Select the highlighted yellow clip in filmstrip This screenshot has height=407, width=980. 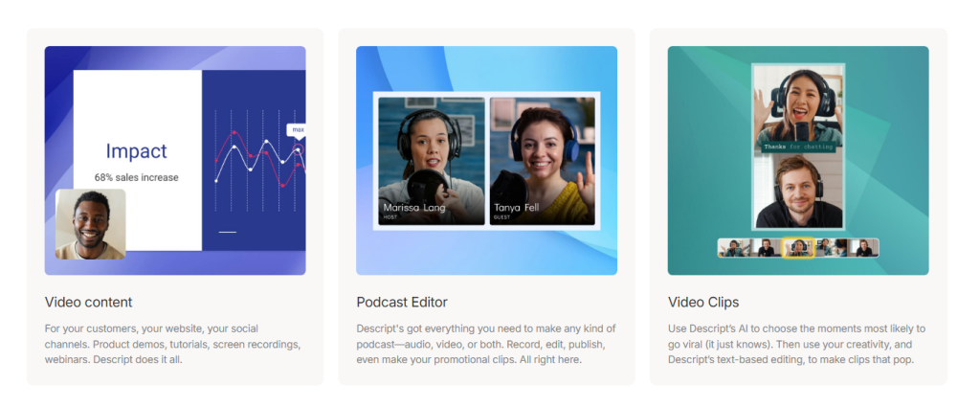pyautogui.click(x=798, y=248)
